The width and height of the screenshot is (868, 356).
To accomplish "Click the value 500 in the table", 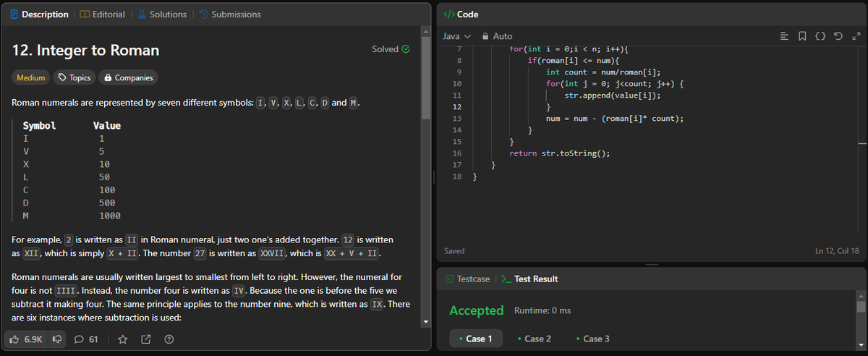I will 107,201.
